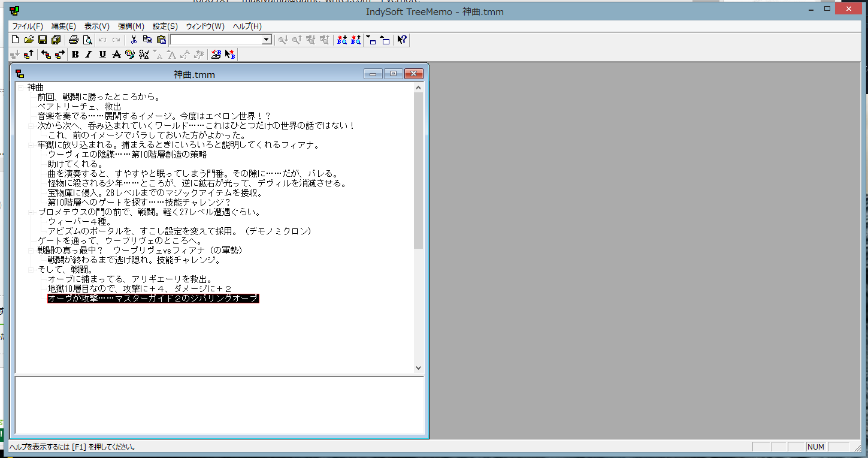Click the NUM indicator in status bar
The width and height of the screenshot is (868, 458).
(x=816, y=447)
